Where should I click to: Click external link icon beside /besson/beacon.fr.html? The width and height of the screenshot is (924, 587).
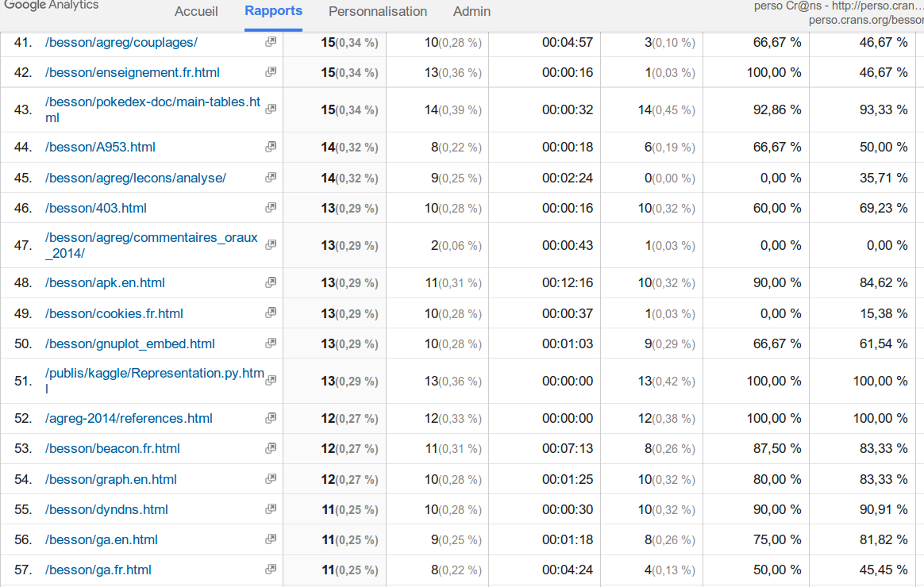[271, 448]
